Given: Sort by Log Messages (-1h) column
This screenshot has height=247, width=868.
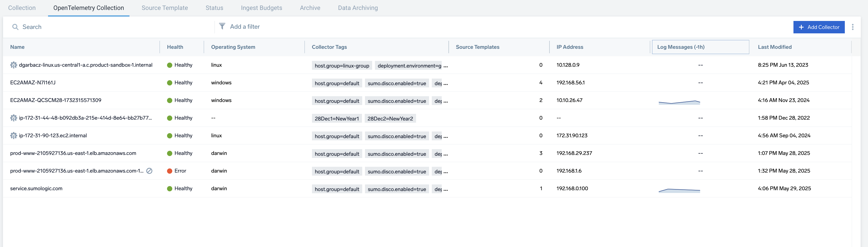Looking at the screenshot, I should pos(680,47).
